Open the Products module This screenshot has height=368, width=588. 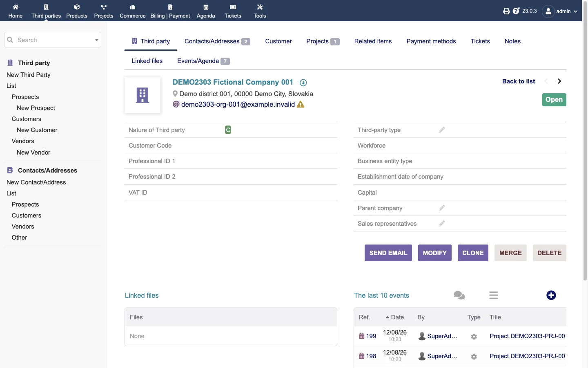point(77,11)
